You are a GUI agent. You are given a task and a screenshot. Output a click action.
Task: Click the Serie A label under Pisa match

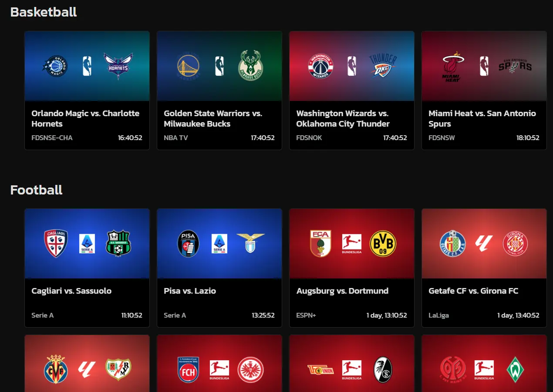pyautogui.click(x=175, y=315)
